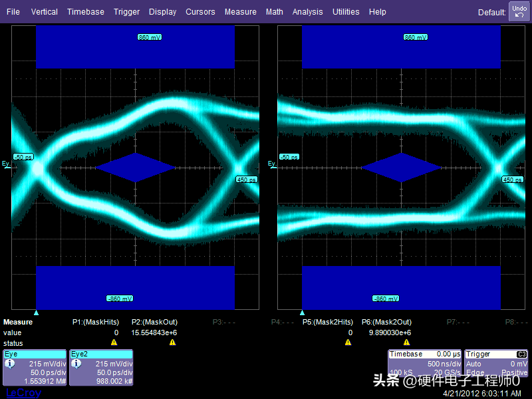Click P5 Mask2Hits warning status icon
Image resolution: width=532 pixels, height=399 pixels.
(x=348, y=342)
